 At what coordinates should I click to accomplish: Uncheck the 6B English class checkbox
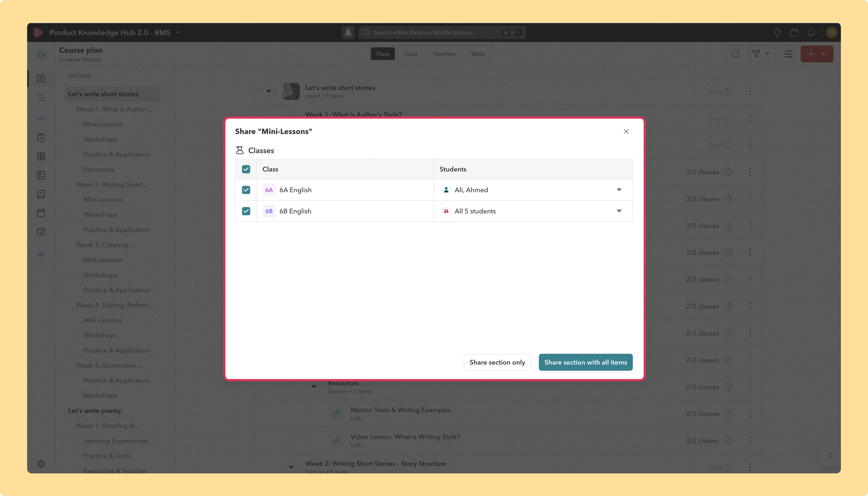coord(246,211)
